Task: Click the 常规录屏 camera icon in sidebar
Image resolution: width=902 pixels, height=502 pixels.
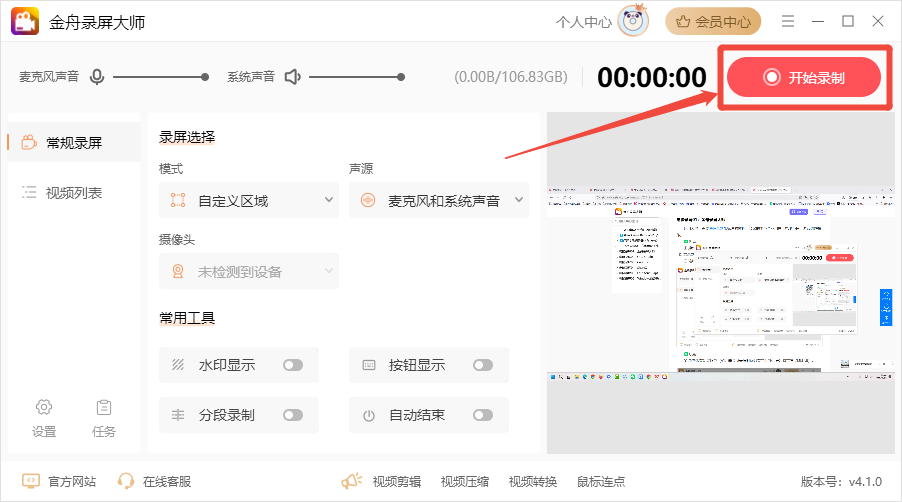Action: [29, 142]
